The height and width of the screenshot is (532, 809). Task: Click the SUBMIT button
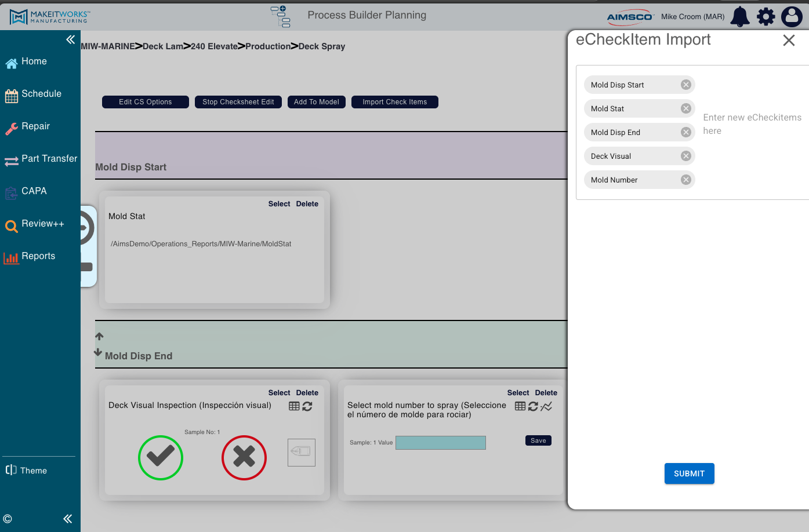coord(689,473)
